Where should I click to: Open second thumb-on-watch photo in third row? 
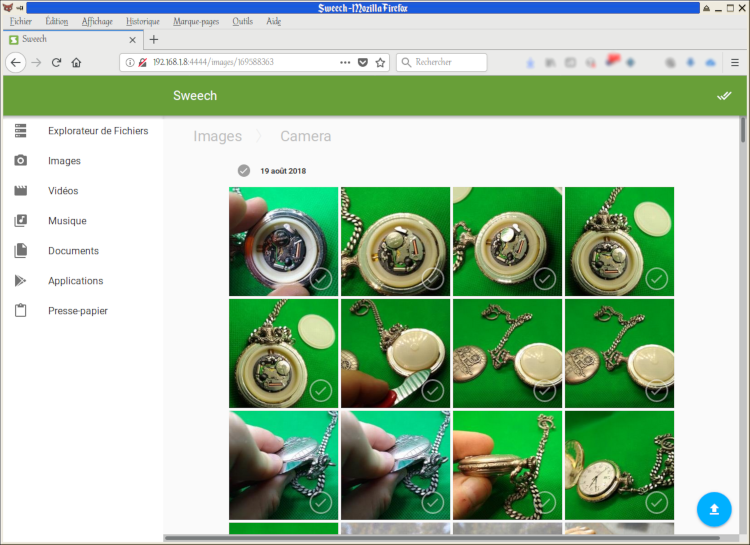[x=396, y=465]
